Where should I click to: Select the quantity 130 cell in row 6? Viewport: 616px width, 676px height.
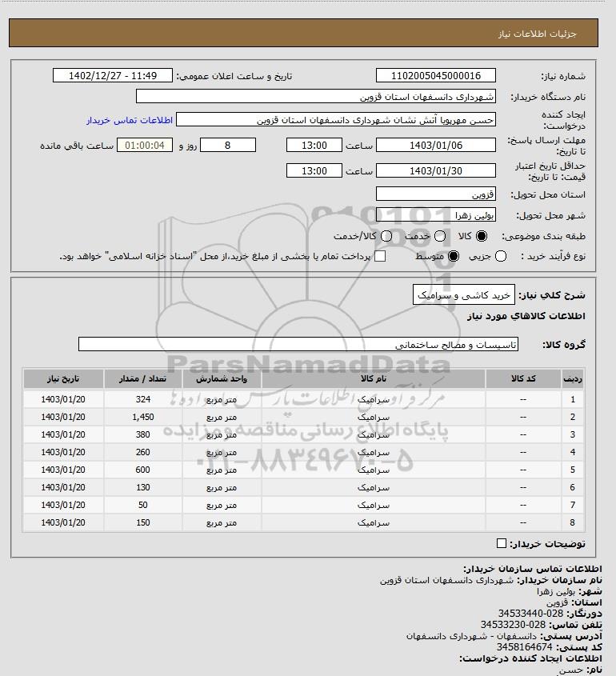point(143,487)
